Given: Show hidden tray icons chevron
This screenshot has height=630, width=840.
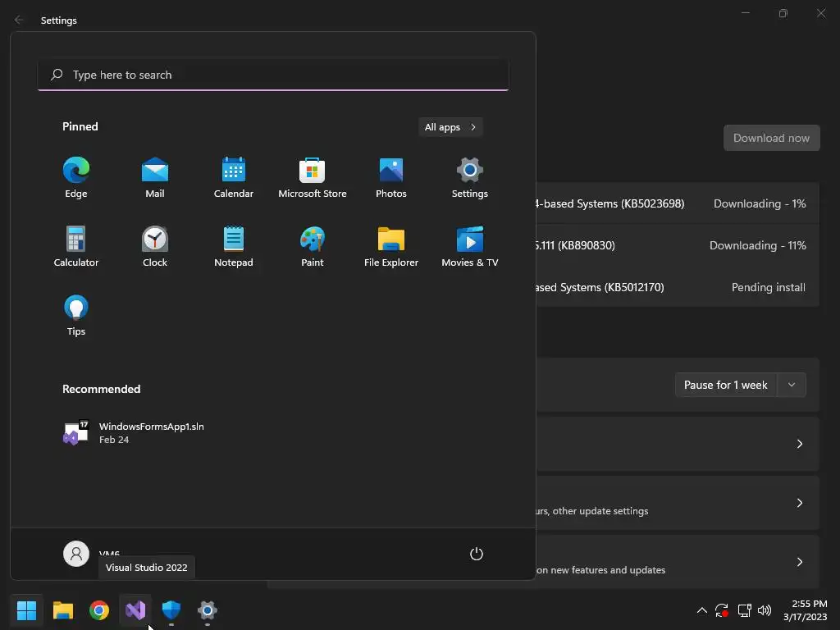Looking at the screenshot, I should tap(702, 610).
